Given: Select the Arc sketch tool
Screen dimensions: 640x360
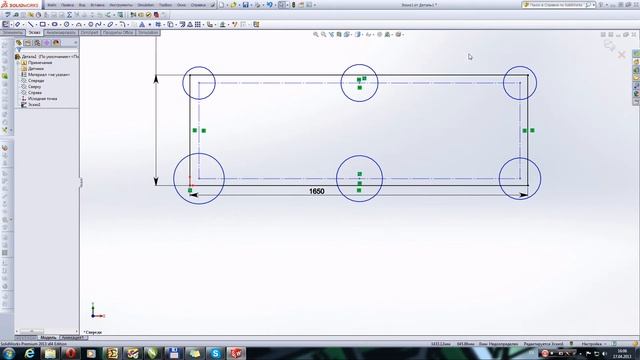Looking at the screenshot, I should click(x=78, y=24).
